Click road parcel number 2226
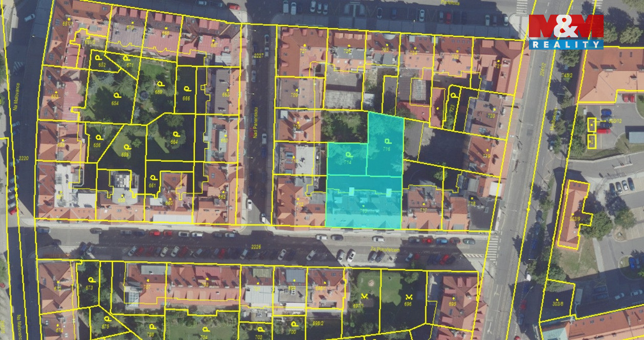 coord(256,247)
